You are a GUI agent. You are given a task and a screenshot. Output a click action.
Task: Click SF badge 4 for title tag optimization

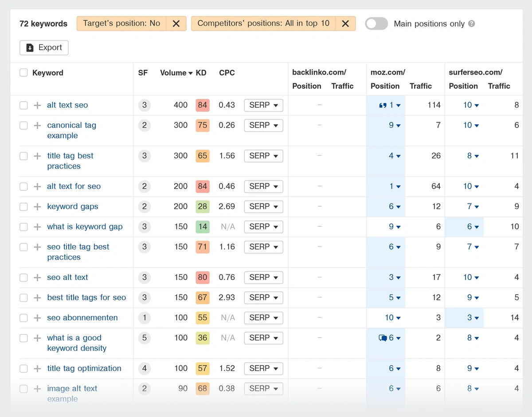(144, 368)
